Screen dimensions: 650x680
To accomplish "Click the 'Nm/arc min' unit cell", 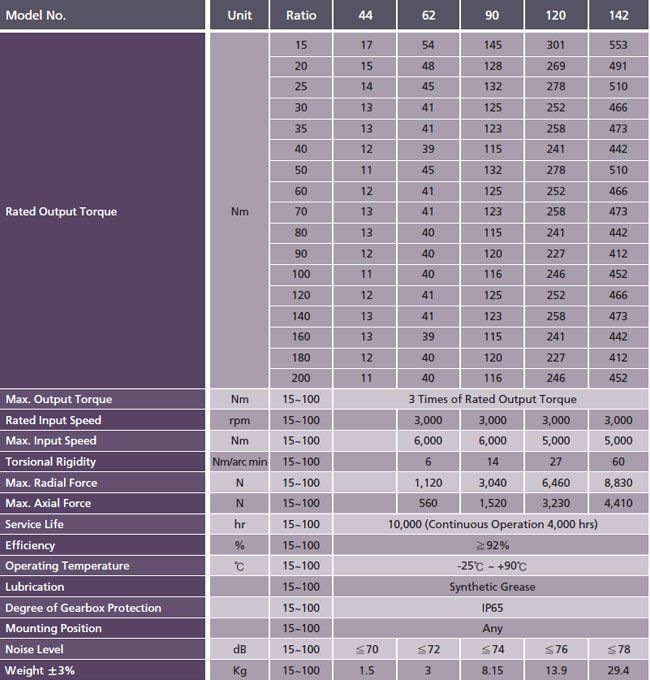I will pyautogui.click(x=239, y=462).
